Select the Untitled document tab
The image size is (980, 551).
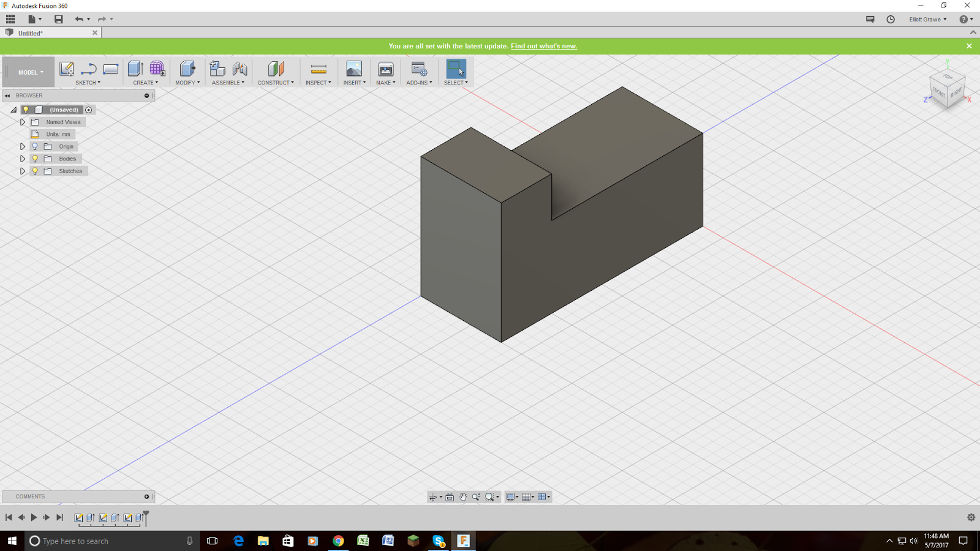pyautogui.click(x=51, y=33)
